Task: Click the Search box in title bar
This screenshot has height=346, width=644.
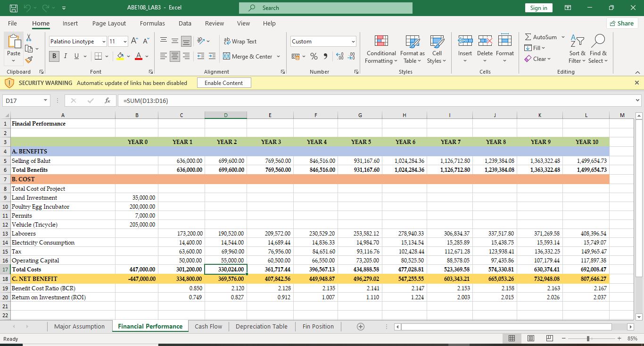Action: [x=325, y=8]
